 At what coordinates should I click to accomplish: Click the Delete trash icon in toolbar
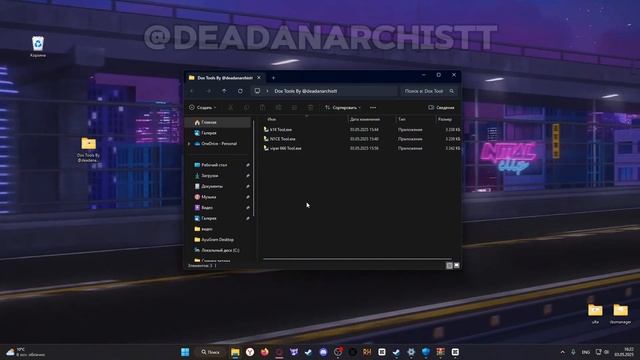(x=310, y=107)
